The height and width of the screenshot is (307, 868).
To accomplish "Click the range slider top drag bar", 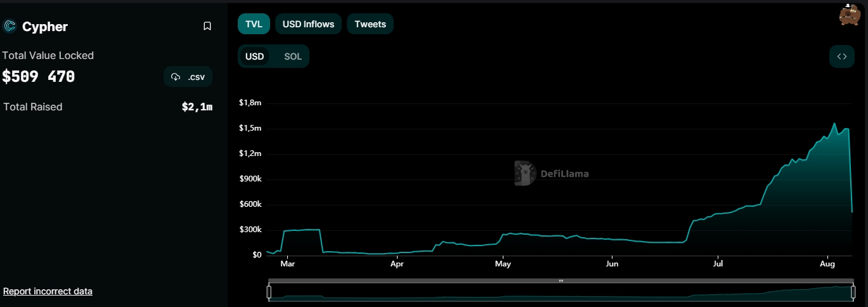I will click(x=561, y=280).
